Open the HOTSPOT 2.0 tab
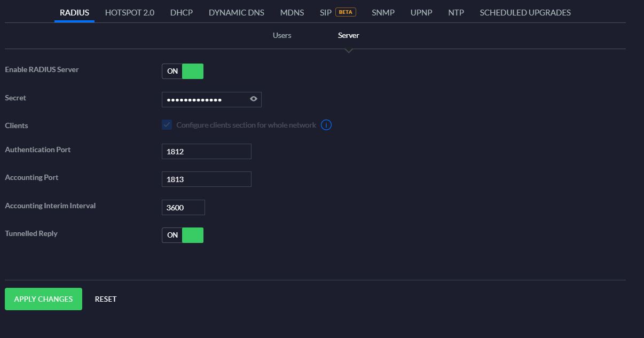 tap(130, 12)
